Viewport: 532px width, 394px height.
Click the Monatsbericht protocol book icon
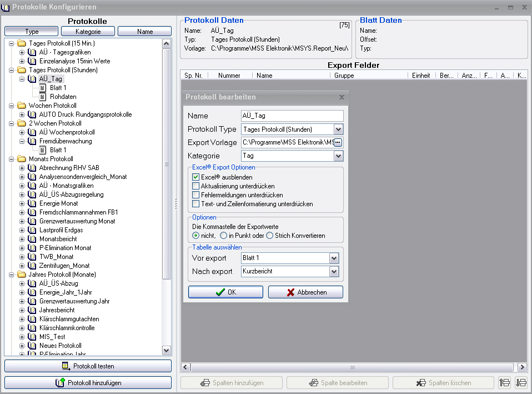coord(32,239)
